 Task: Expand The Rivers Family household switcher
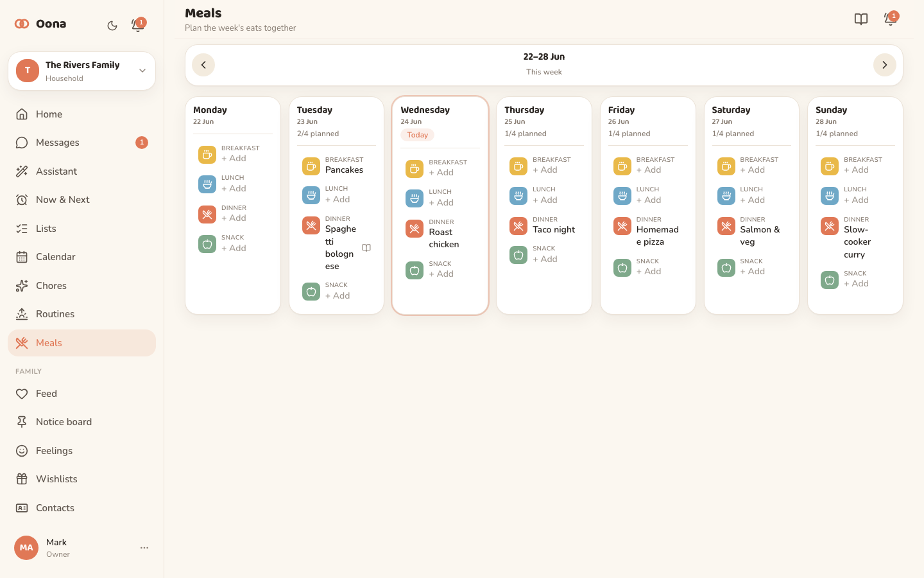coord(81,71)
